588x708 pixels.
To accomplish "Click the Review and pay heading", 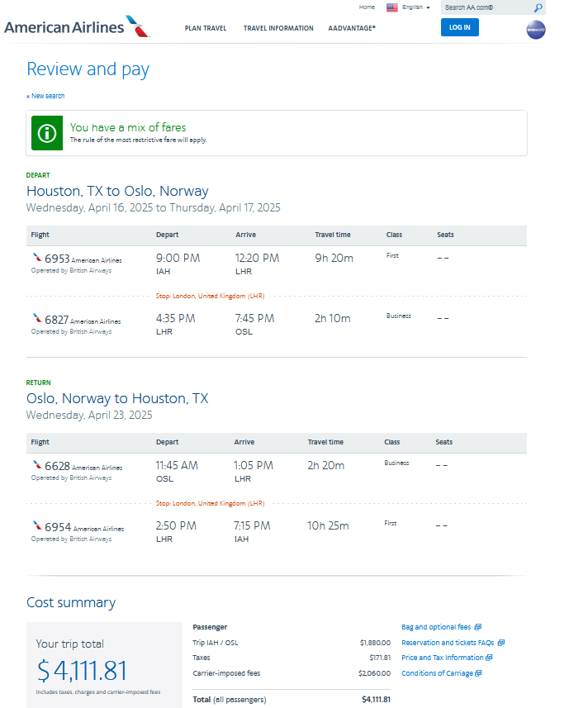I will [x=88, y=69].
